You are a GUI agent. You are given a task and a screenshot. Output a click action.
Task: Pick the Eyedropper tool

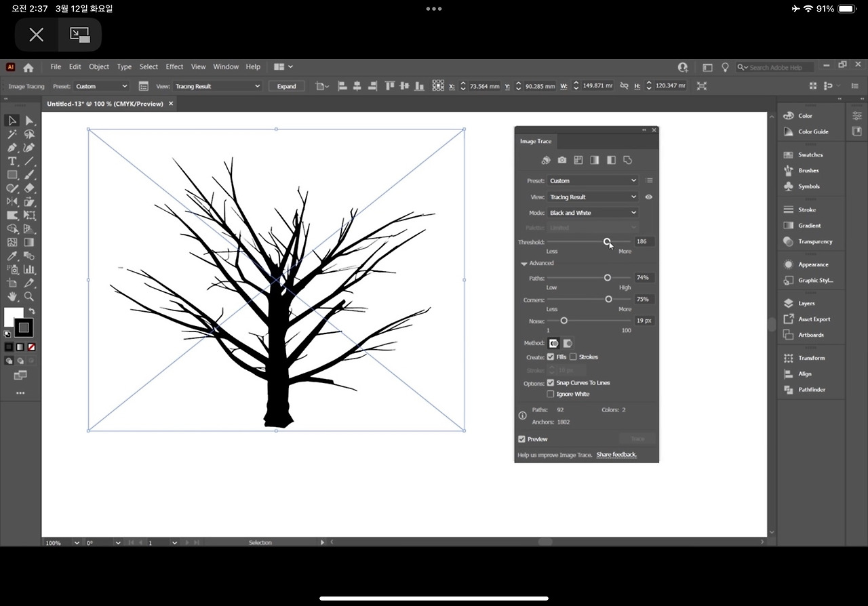(12, 256)
